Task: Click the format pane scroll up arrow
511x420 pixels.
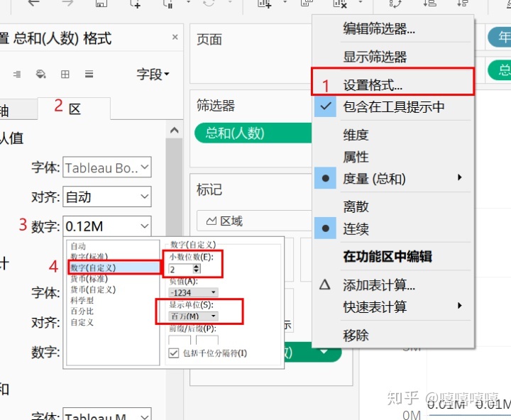Action: [174, 131]
